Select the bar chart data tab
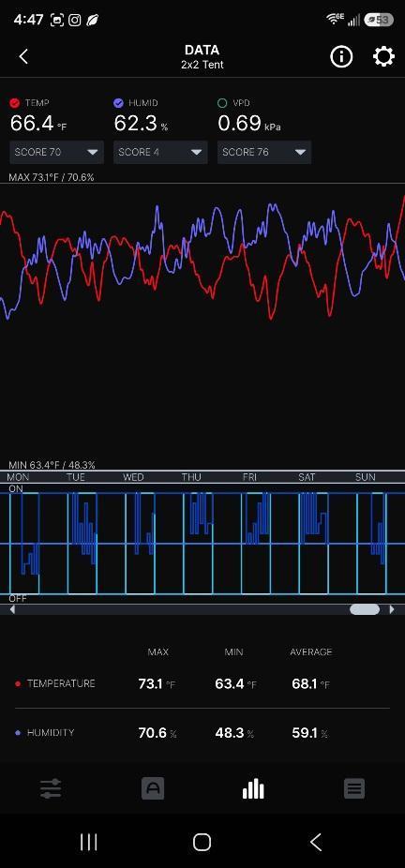The width and height of the screenshot is (405, 868). [253, 788]
